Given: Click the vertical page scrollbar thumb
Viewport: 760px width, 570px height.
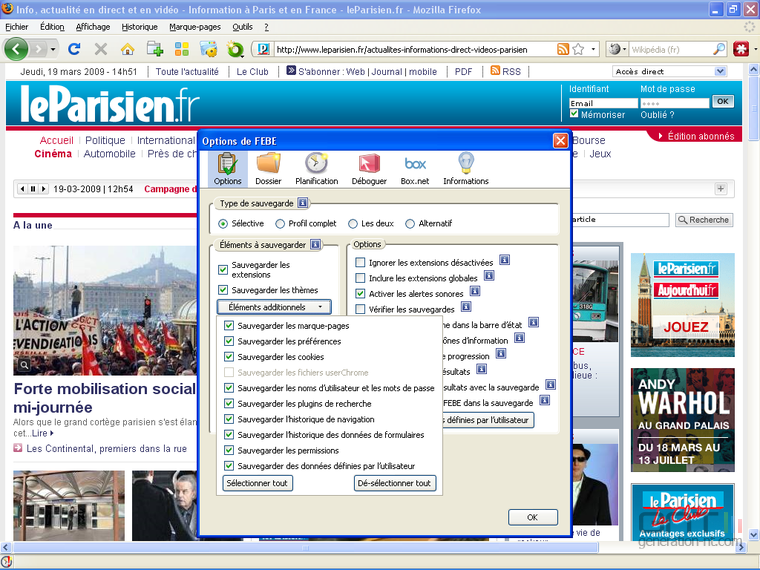Looking at the screenshot, I should (x=754, y=108).
